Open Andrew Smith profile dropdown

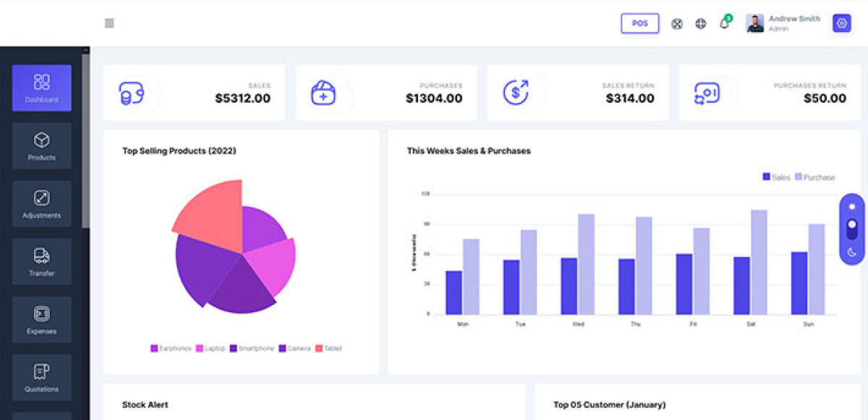point(785,23)
